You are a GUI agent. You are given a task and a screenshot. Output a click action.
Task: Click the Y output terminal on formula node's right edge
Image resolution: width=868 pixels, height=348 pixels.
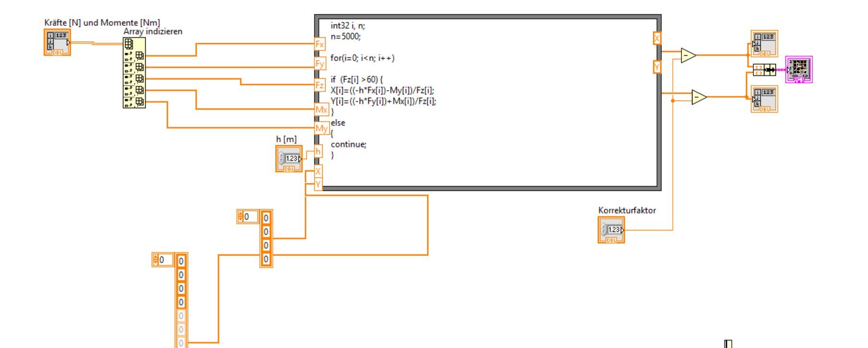click(657, 67)
